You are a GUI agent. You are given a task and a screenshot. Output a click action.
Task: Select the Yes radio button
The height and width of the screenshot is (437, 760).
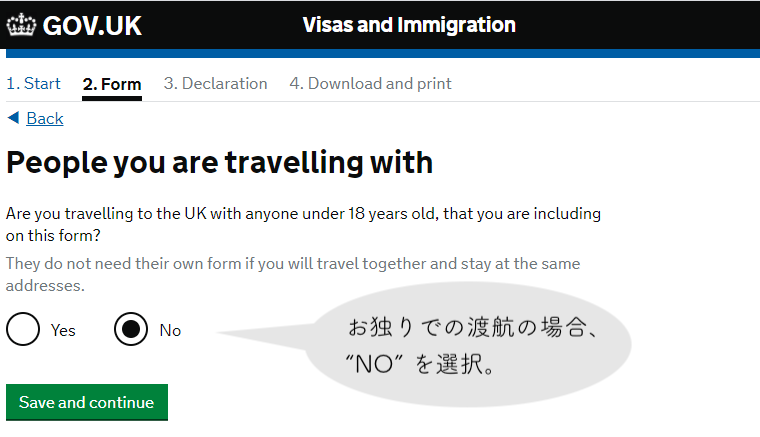tap(23, 329)
